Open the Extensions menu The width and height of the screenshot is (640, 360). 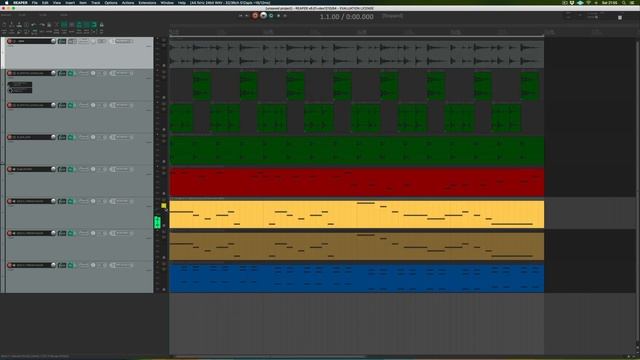[147, 2]
